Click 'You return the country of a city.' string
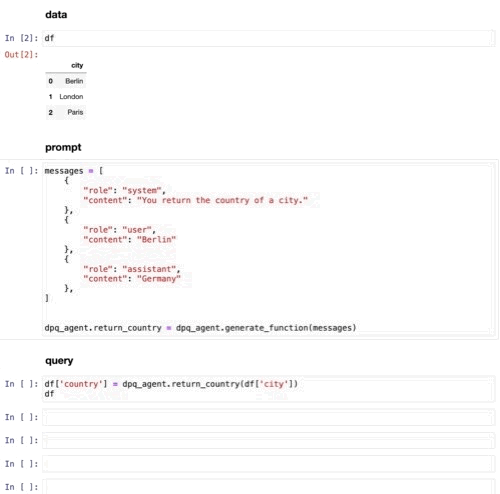This screenshot has width=500, height=494. pos(222,200)
